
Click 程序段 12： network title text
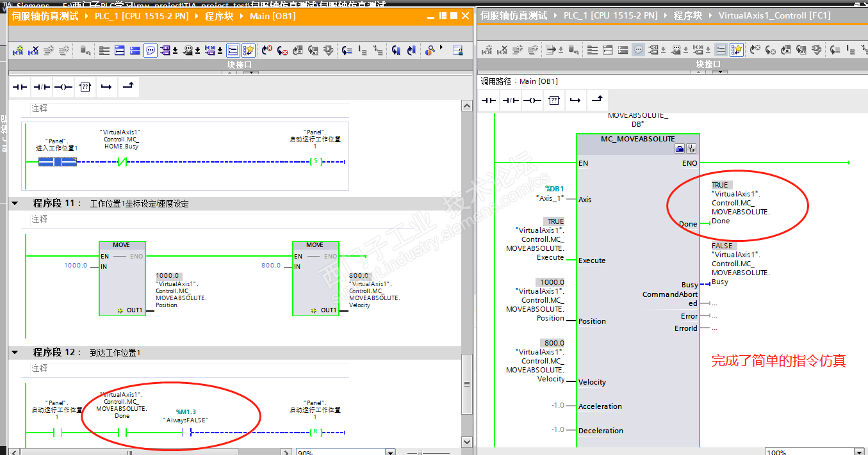click(x=58, y=353)
